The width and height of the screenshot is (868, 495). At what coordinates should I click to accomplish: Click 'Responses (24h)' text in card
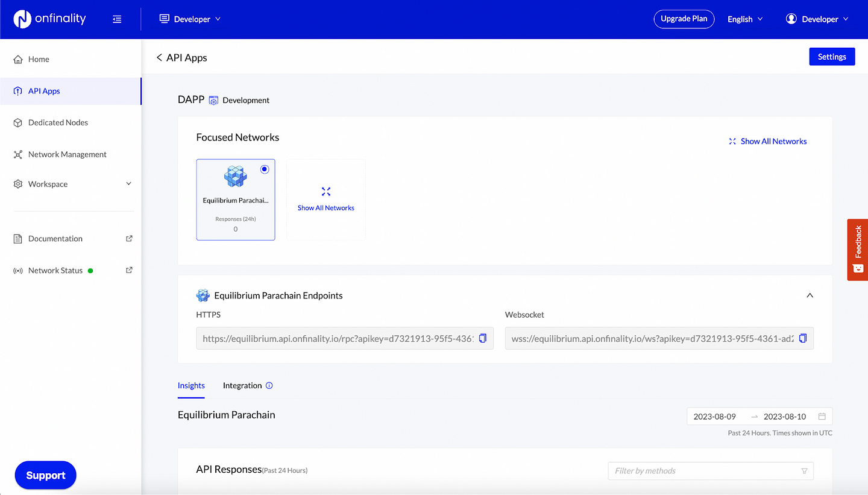point(236,219)
